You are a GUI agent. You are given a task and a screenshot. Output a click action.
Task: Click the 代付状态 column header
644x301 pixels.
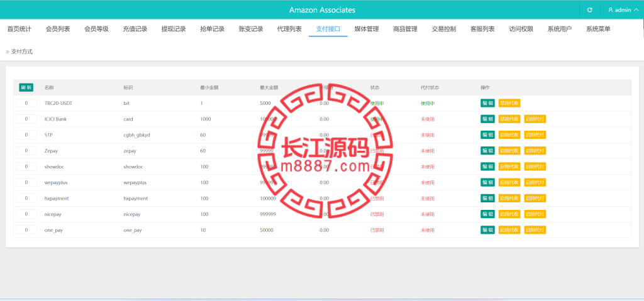coord(430,87)
